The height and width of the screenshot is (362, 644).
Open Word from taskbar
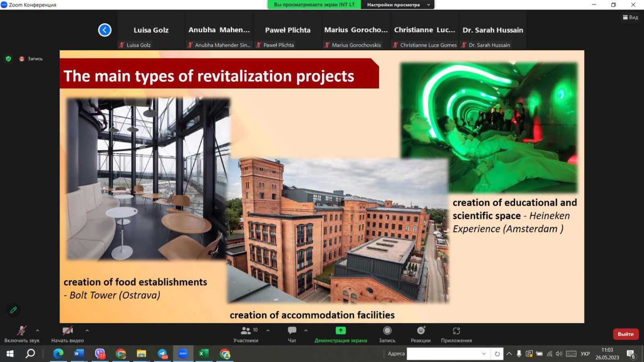[79, 354]
